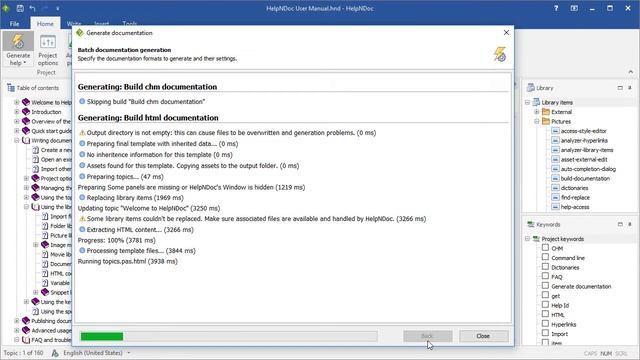The height and width of the screenshot is (360, 640).
Task: Check the get keyword checkbox
Action: point(545,295)
